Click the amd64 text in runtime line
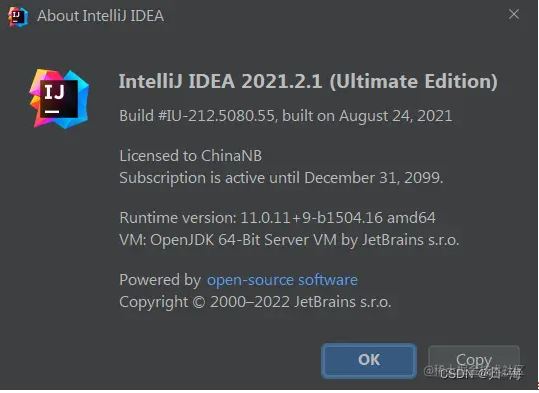Viewport: 539px width, 393px height. (411, 218)
